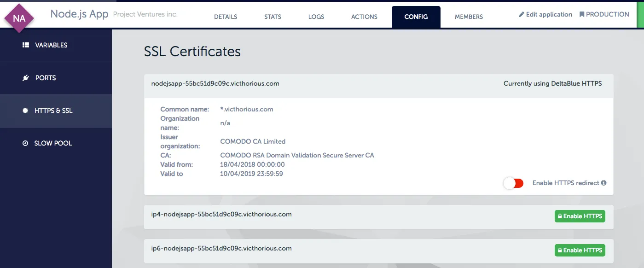This screenshot has width=644, height=268.
Task: Click the HTTPS & SSL certificate icon
Action: click(25, 111)
